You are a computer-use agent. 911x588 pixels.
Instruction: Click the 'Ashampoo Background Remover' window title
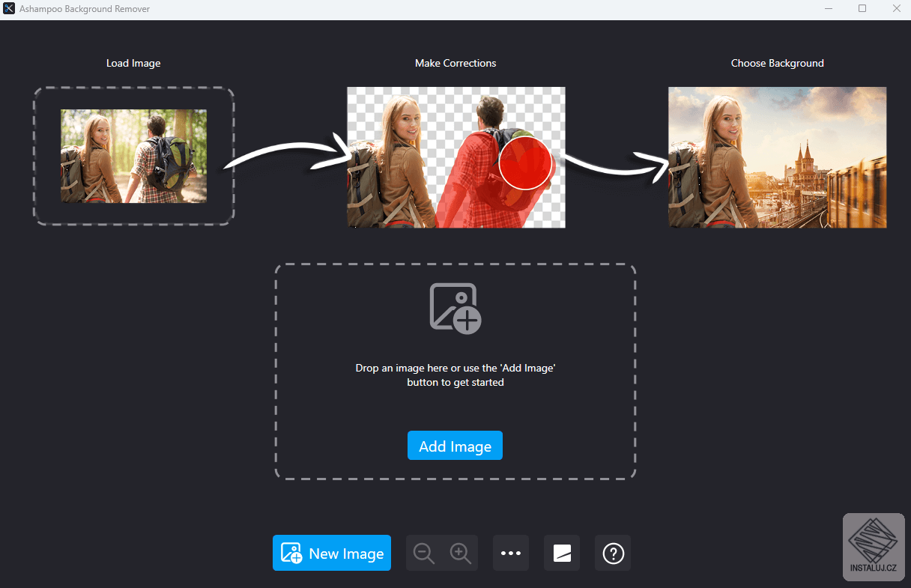(85, 9)
